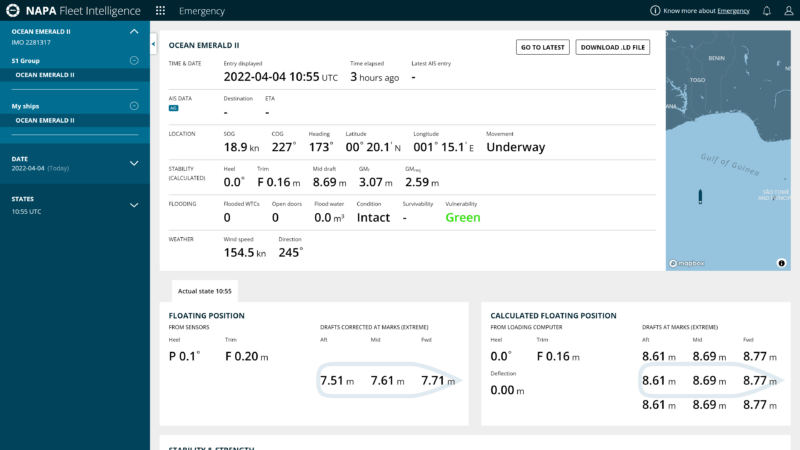Image resolution: width=800 pixels, height=450 pixels.
Task: Click the Green vulnerability value
Action: click(463, 217)
